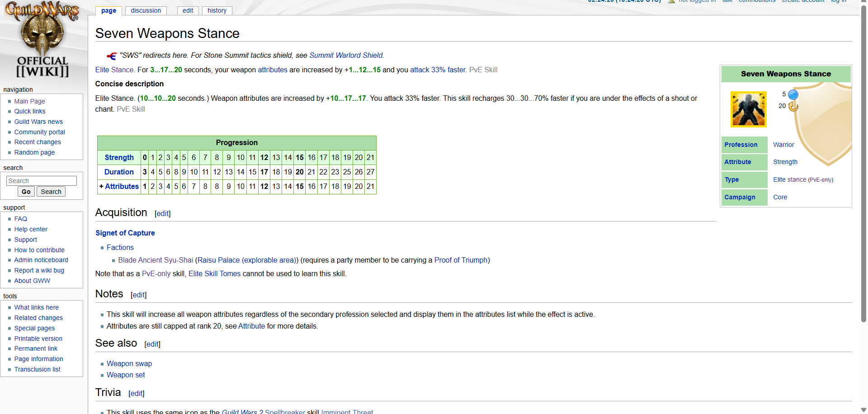Click the Guild Wars Official Wiki logo

(x=42, y=40)
